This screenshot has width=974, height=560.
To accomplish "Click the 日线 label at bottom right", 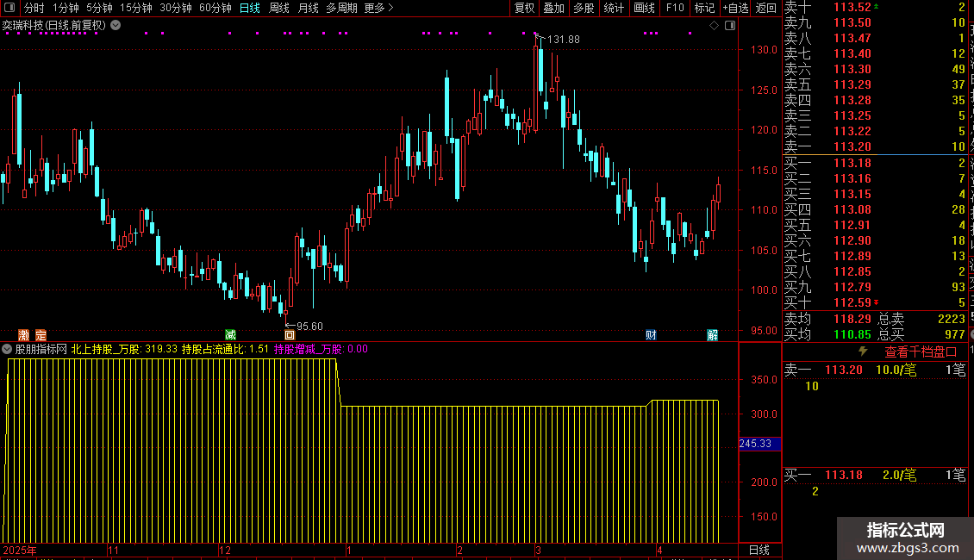I will pos(759,550).
